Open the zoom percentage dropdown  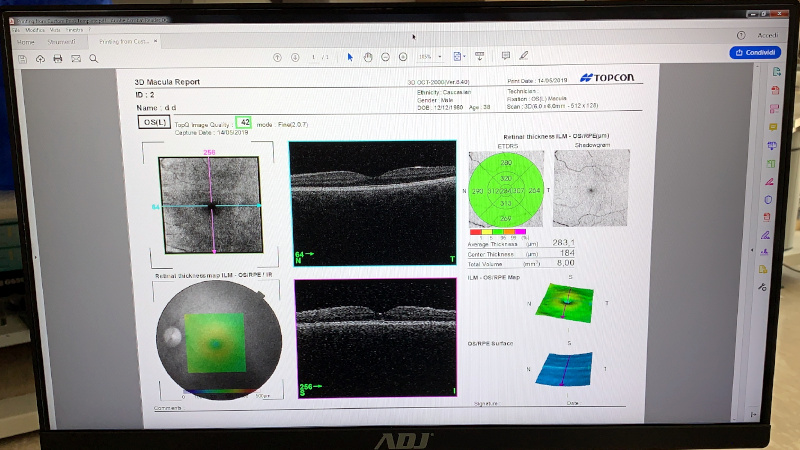(428, 56)
